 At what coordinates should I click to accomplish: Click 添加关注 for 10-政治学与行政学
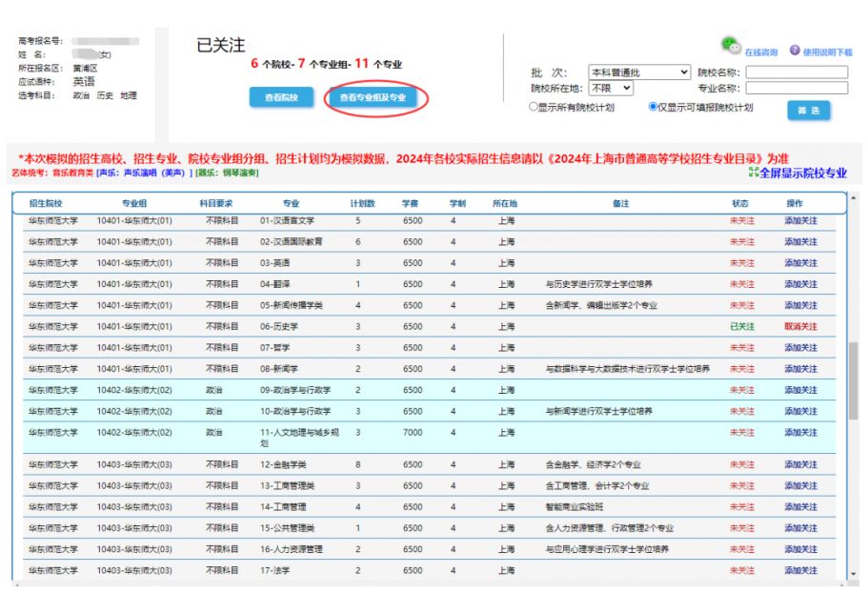pyautogui.click(x=800, y=411)
